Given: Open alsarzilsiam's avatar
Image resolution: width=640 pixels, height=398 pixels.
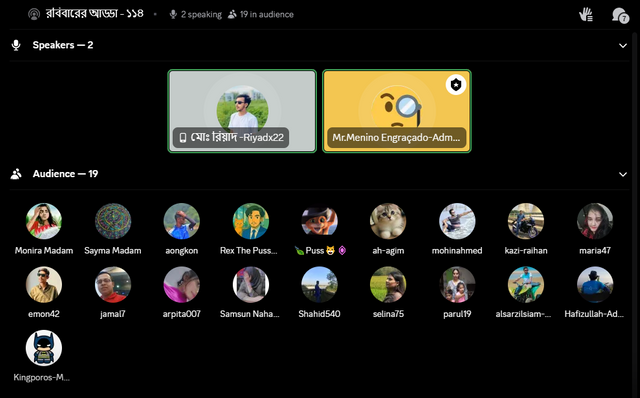Looking at the screenshot, I should coord(526,285).
